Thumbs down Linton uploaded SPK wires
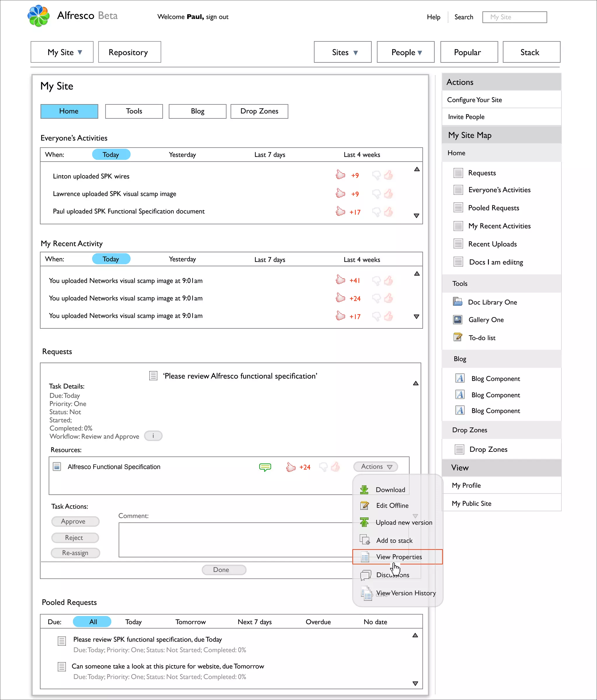Viewport: 597px width, 700px height. pyautogui.click(x=376, y=175)
